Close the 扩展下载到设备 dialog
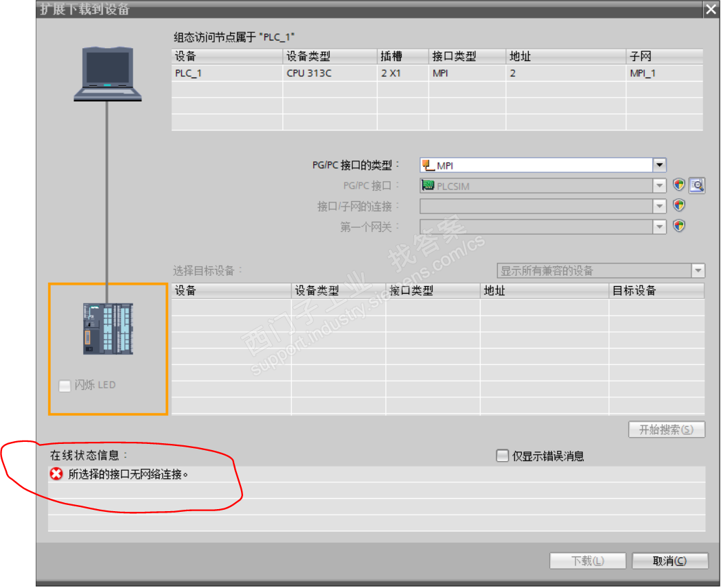 point(711,9)
